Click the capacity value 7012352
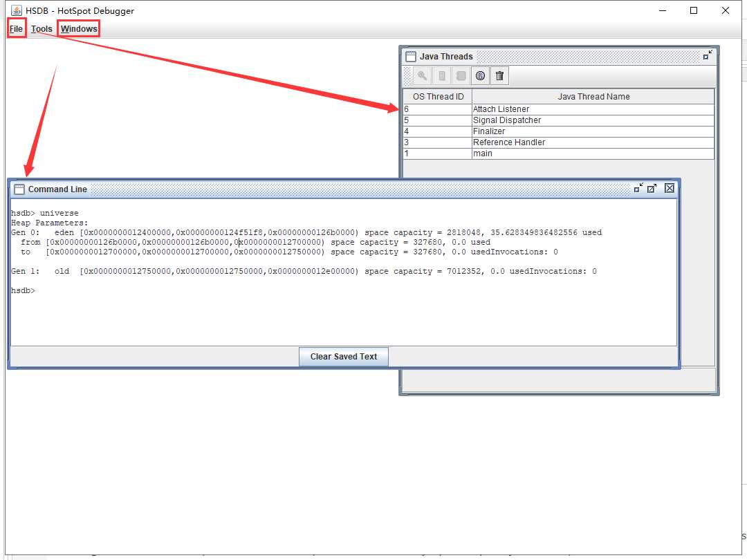747x560 pixels. 463,272
